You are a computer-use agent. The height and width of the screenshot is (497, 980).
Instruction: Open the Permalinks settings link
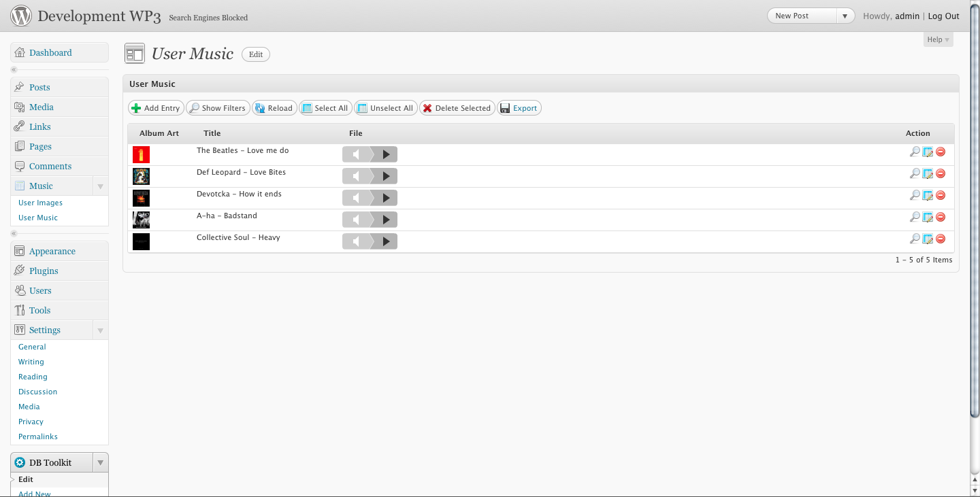pyautogui.click(x=38, y=436)
